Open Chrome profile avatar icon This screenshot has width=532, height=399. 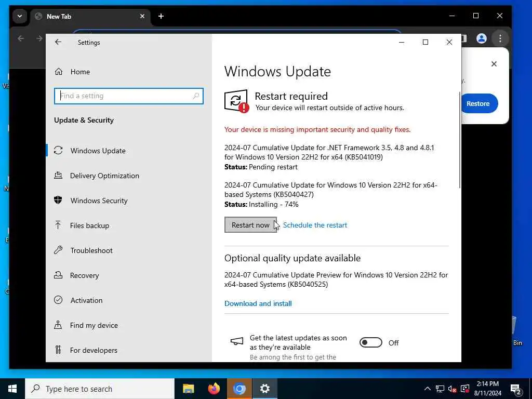click(481, 38)
